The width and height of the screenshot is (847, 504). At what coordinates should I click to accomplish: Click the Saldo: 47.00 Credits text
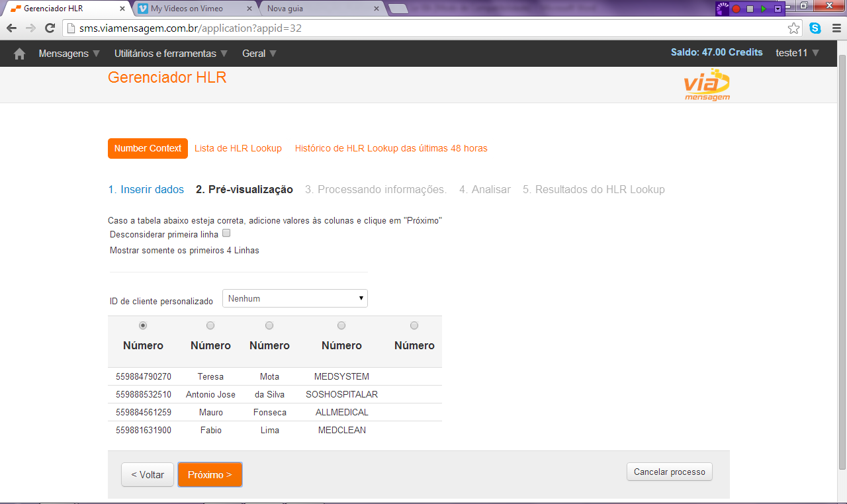[717, 52]
